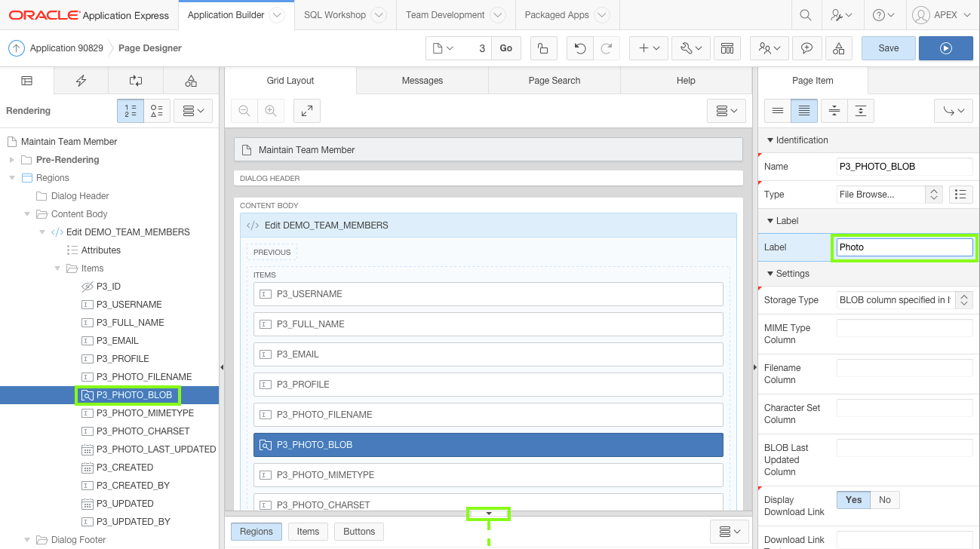The height and width of the screenshot is (549, 980).
Task: Click the MIME Type Column field
Action: [x=905, y=328]
